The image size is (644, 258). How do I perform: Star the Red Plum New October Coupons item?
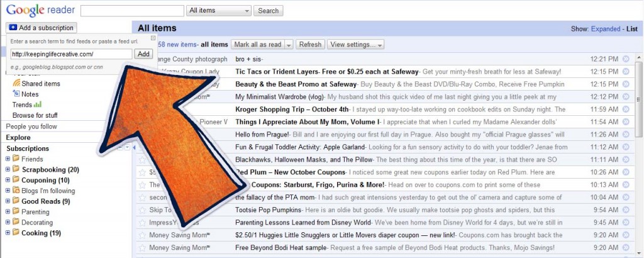(142, 172)
